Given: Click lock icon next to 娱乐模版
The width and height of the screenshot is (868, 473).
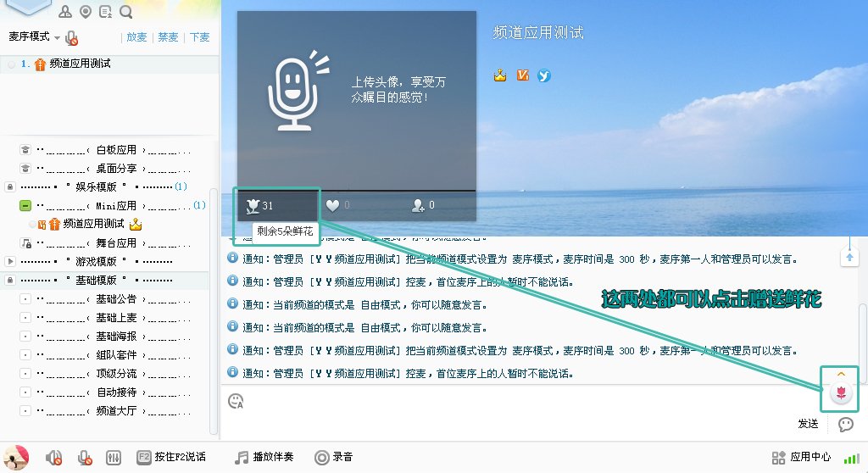Looking at the screenshot, I should [x=10, y=186].
